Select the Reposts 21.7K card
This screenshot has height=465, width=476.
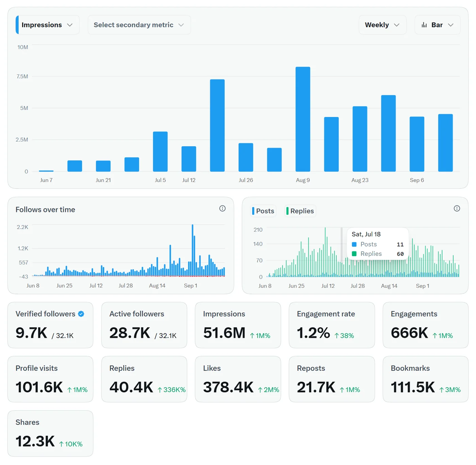click(x=332, y=379)
